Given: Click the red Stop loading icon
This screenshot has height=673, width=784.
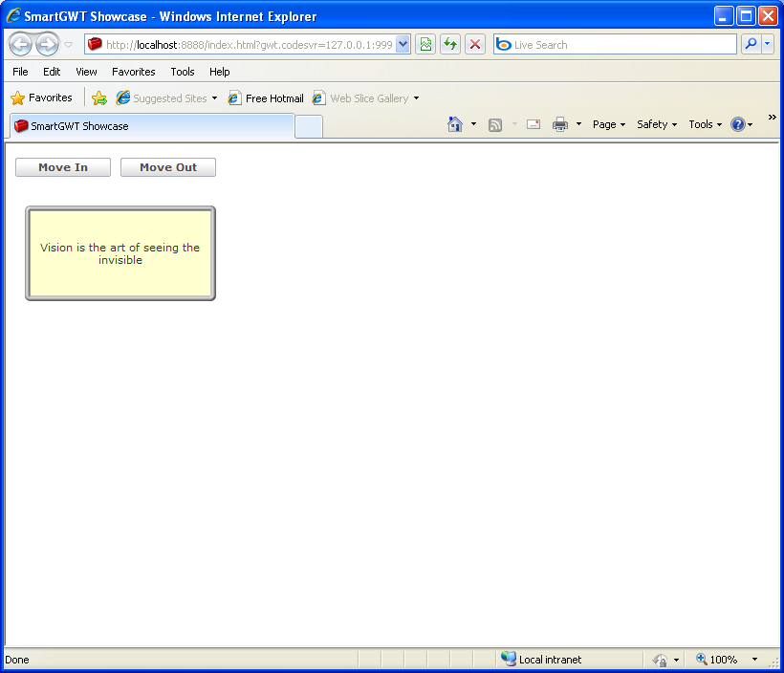Looking at the screenshot, I should (475, 45).
